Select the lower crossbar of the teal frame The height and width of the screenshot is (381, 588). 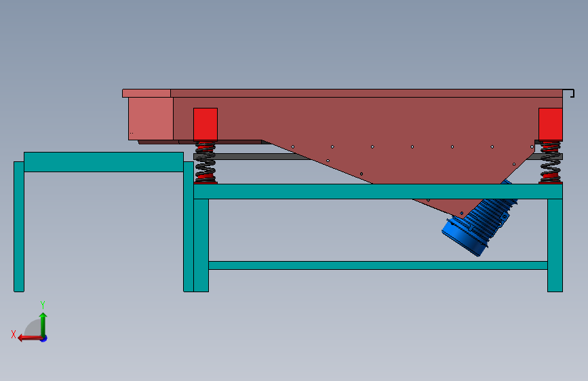click(x=378, y=266)
